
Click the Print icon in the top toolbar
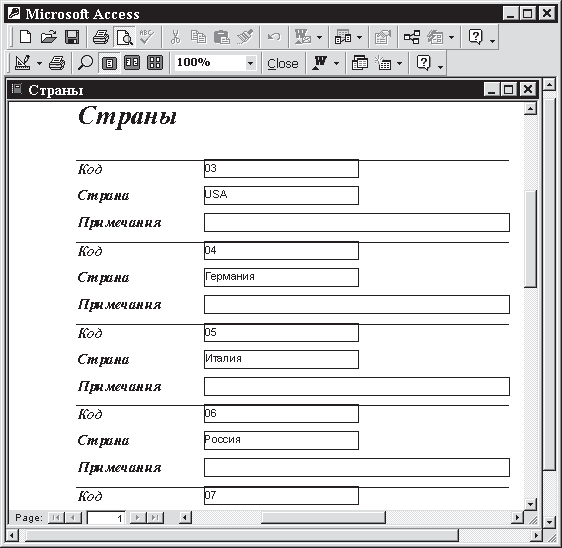(x=101, y=37)
